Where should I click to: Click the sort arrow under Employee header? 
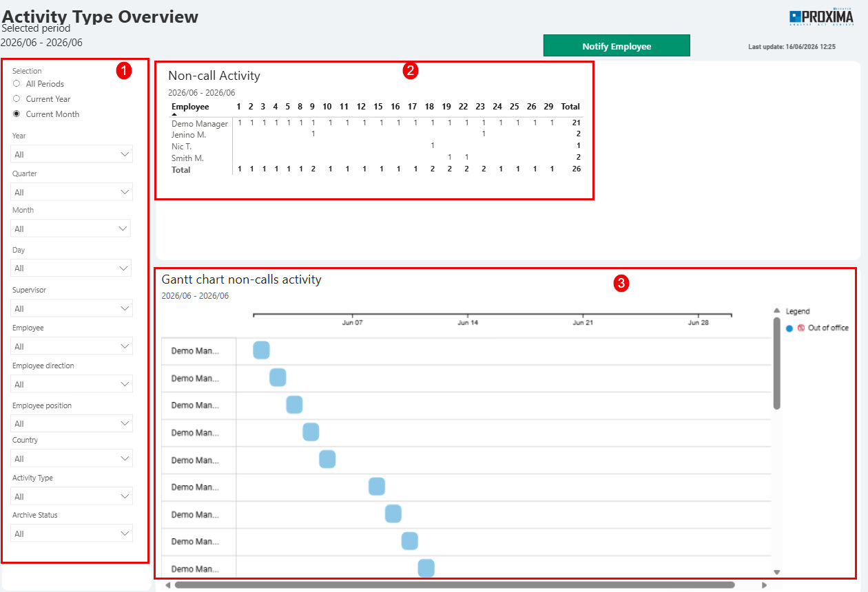point(174,114)
